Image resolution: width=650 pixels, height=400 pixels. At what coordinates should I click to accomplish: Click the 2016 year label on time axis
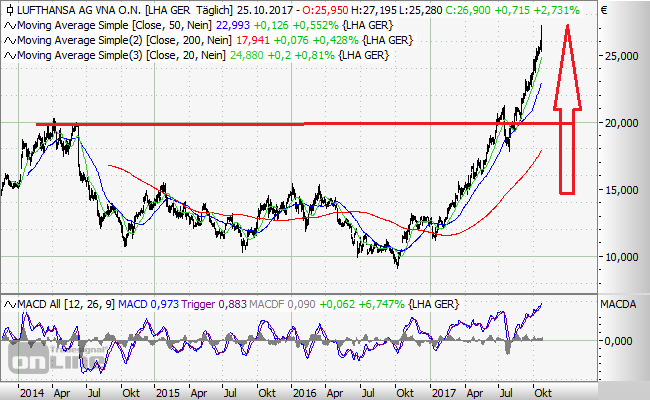(x=305, y=393)
